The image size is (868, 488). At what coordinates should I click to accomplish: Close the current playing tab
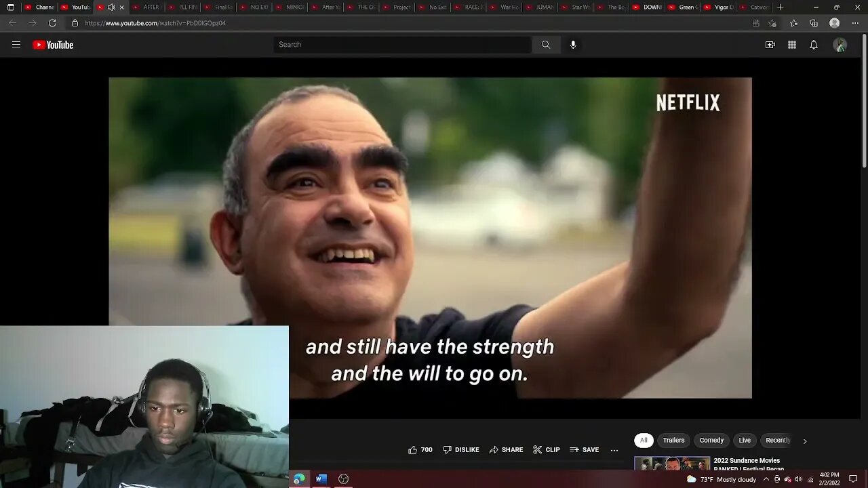121,7
